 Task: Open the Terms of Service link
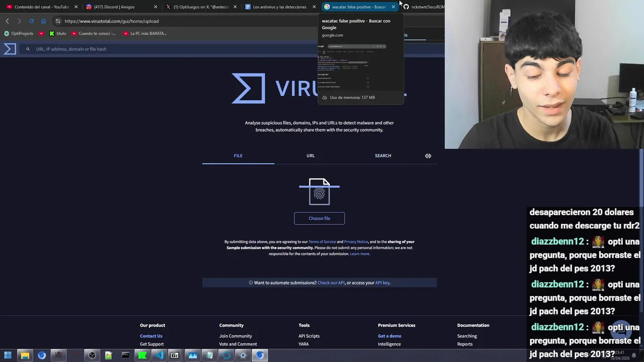(322, 242)
